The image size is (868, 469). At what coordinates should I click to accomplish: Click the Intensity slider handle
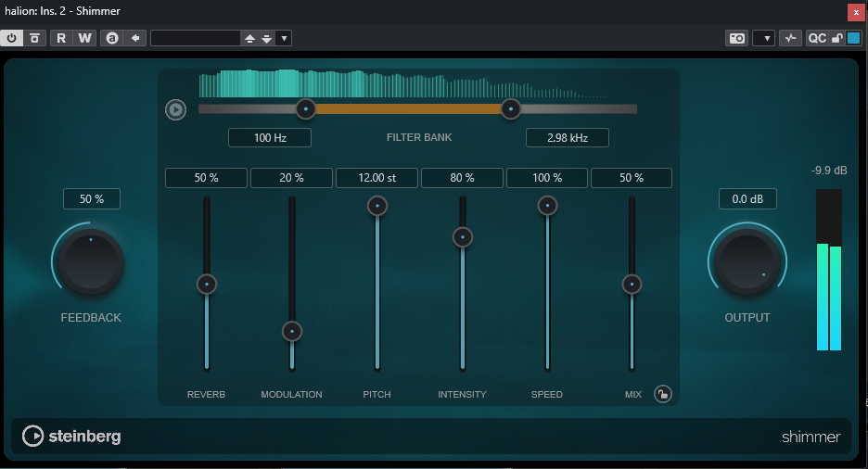pos(462,237)
